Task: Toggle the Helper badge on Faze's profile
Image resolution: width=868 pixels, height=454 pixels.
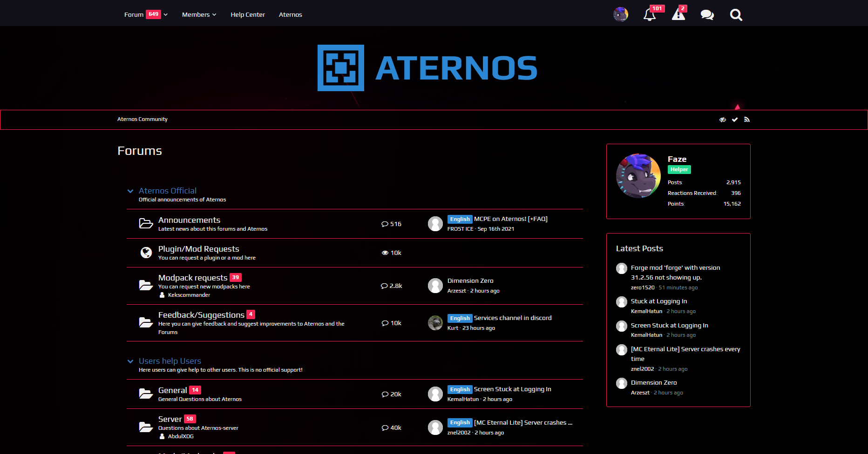Action: 679,169
